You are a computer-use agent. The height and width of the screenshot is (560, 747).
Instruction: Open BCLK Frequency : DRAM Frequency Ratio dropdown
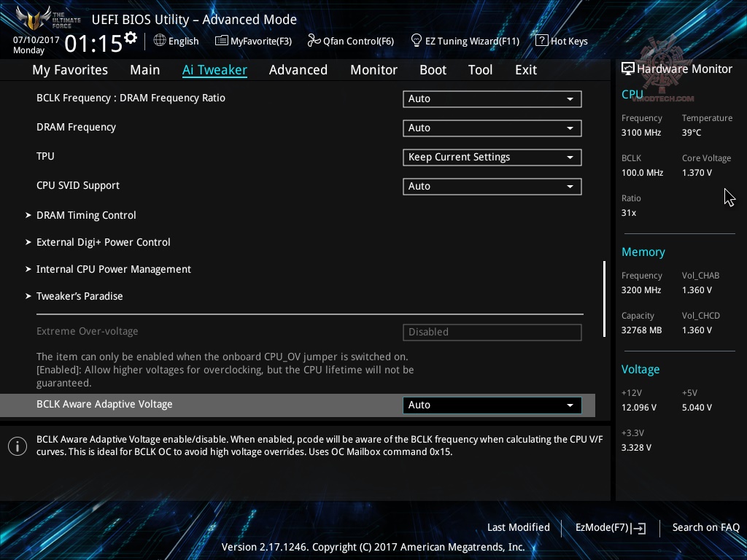click(492, 99)
